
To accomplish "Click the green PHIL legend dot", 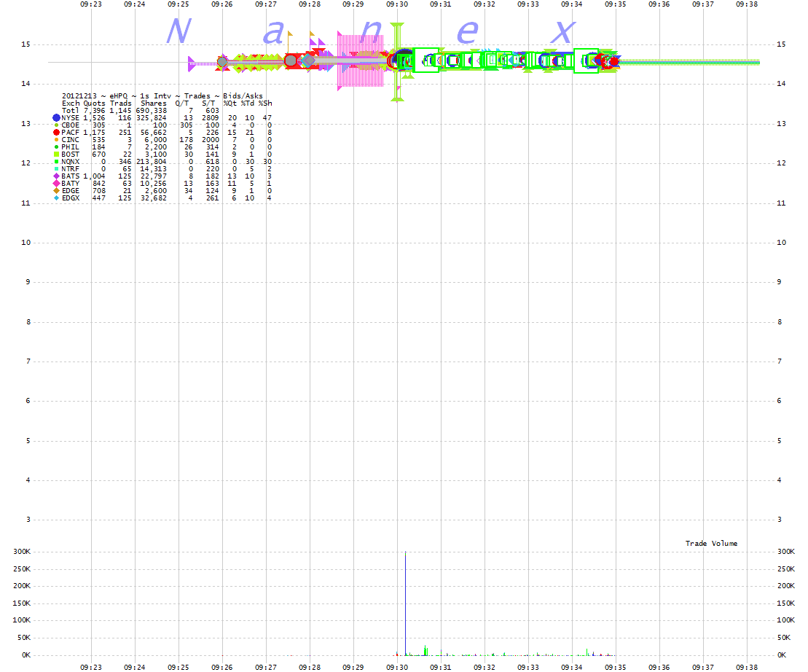I will pos(57,147).
